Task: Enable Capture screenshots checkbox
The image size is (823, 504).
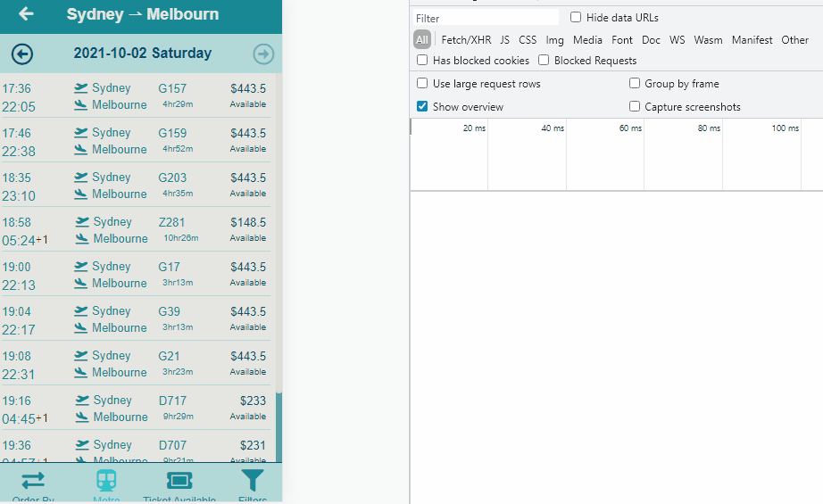Action: tap(635, 106)
